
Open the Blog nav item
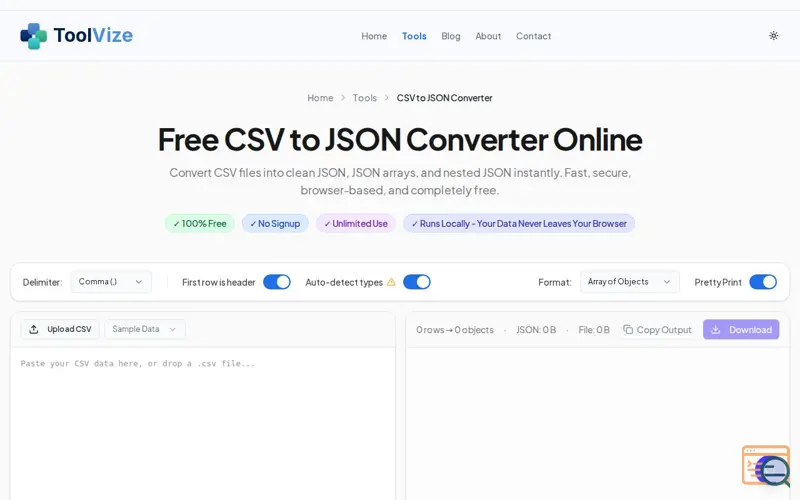click(451, 36)
